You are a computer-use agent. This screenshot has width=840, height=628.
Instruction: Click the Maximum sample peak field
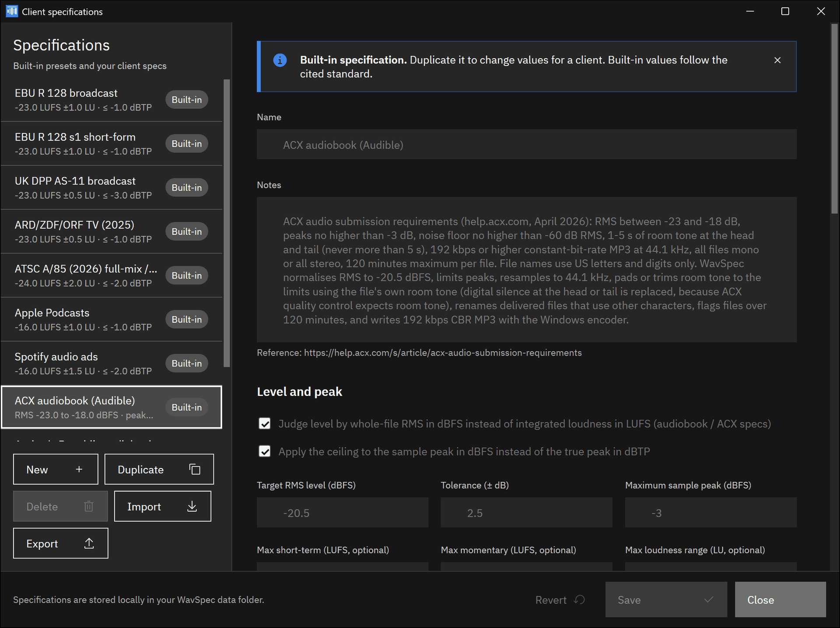(x=710, y=513)
